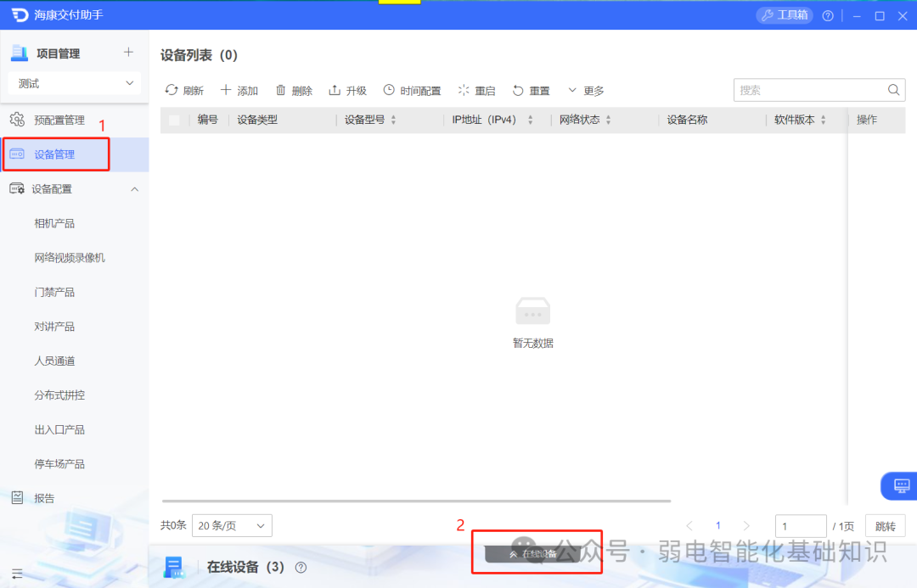Viewport: 917px width, 588px height.
Task: Click the 添加 add device button
Action: [239, 91]
